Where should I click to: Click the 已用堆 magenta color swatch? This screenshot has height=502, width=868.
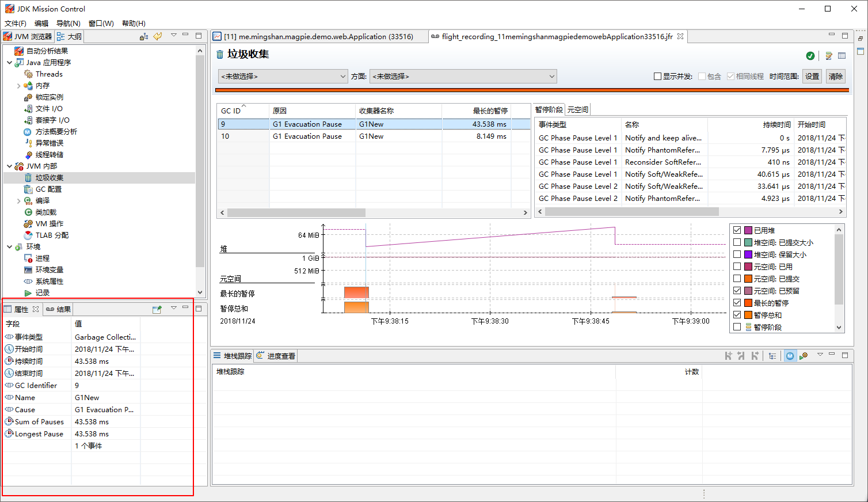748,230
